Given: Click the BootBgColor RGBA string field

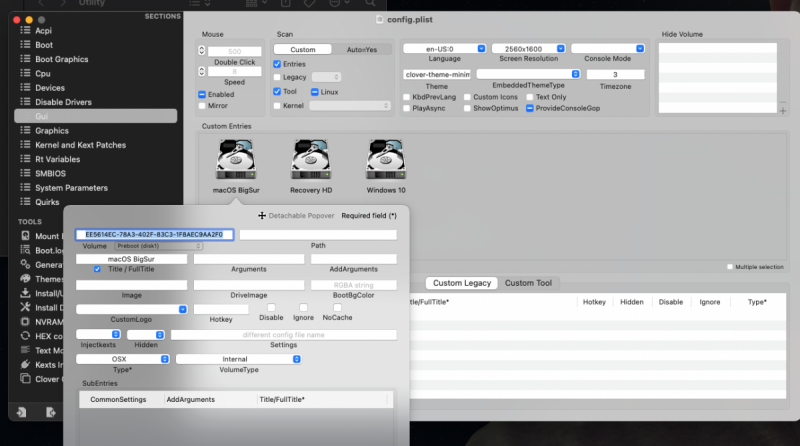Looking at the screenshot, I should tap(354, 285).
